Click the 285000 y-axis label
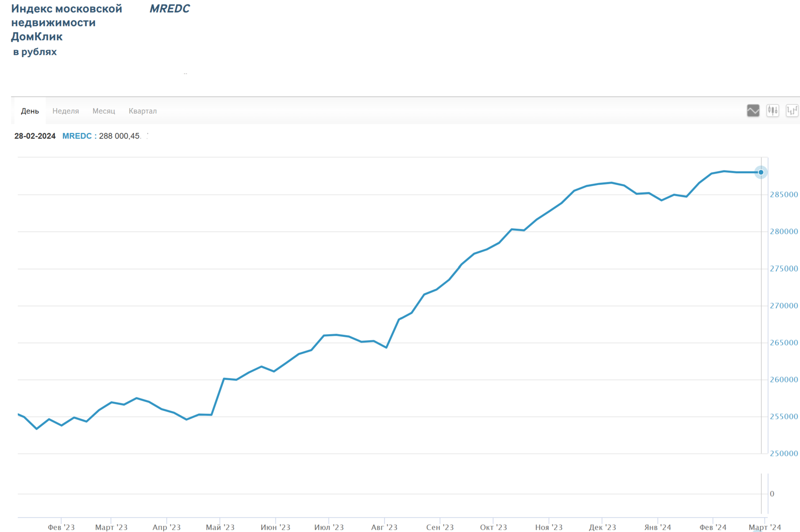Screen dimensions: 800x532 click(784, 195)
